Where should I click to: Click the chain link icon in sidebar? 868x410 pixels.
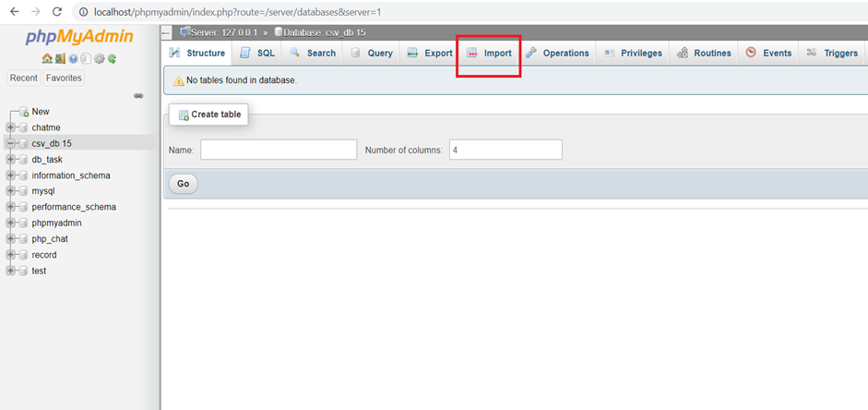tap(138, 96)
